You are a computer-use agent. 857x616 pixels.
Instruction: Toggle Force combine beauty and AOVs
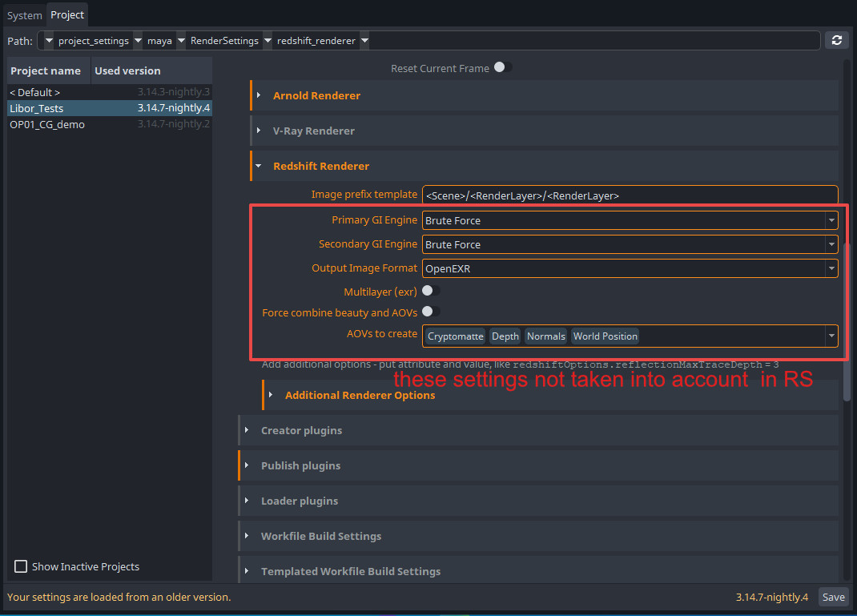[x=431, y=312]
